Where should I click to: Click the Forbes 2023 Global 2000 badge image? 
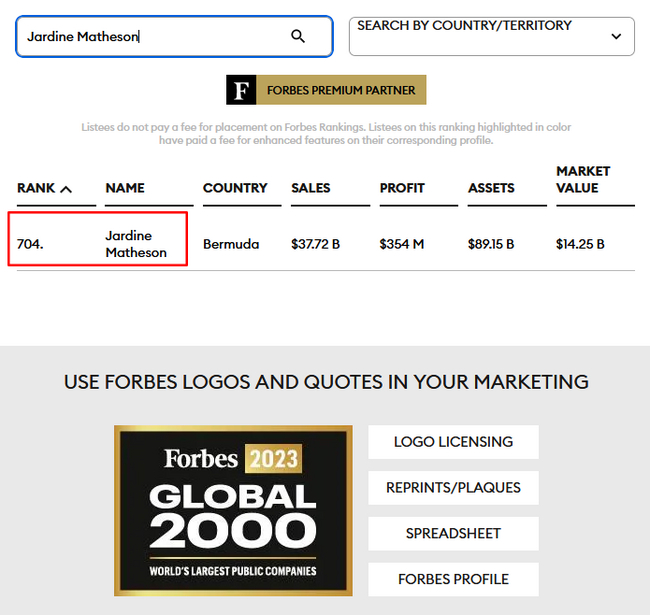point(233,511)
